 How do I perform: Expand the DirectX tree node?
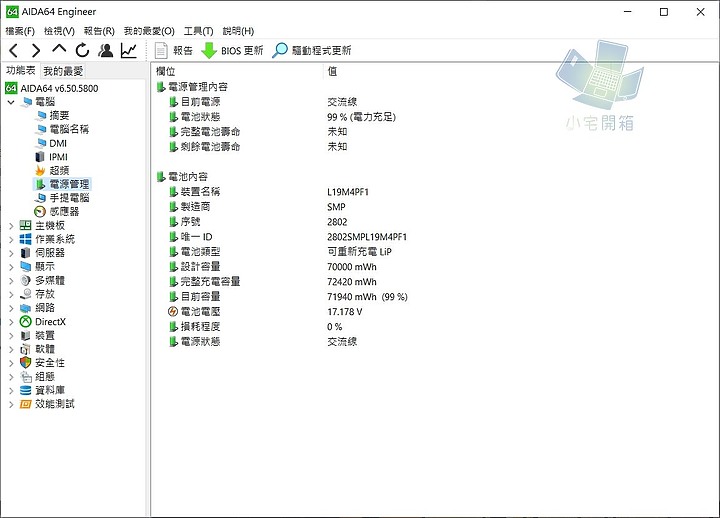[x=11, y=322]
